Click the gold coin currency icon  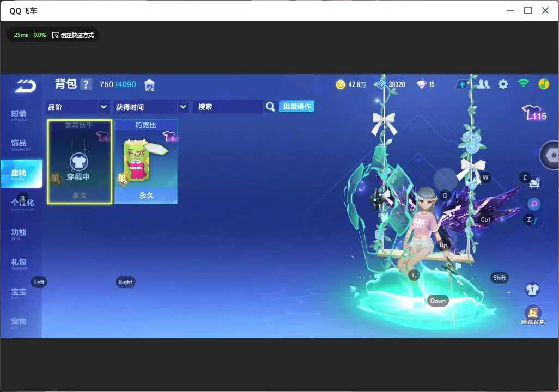pyautogui.click(x=341, y=84)
